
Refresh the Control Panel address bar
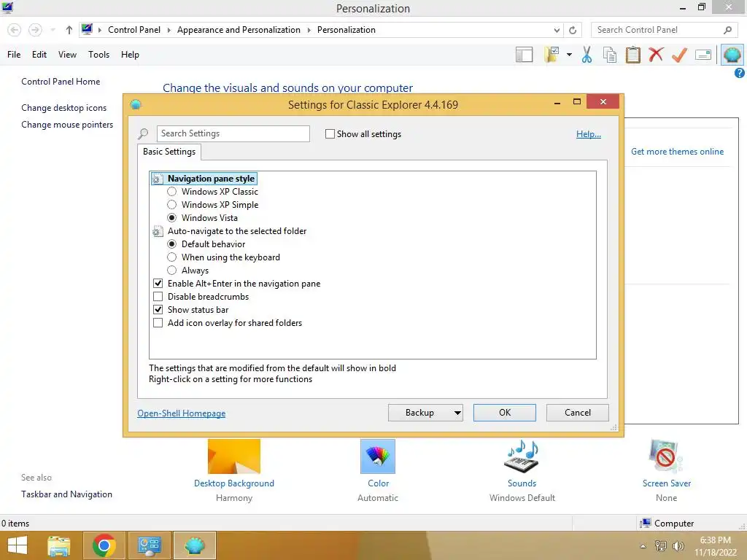[x=573, y=30]
